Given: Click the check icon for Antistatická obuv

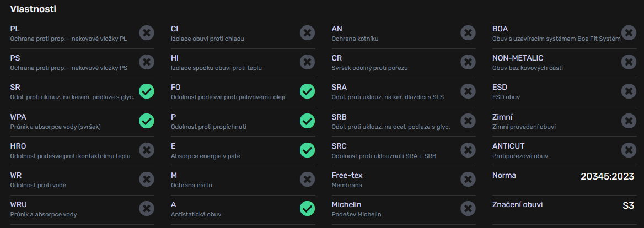Looking at the screenshot, I should (x=307, y=208).
